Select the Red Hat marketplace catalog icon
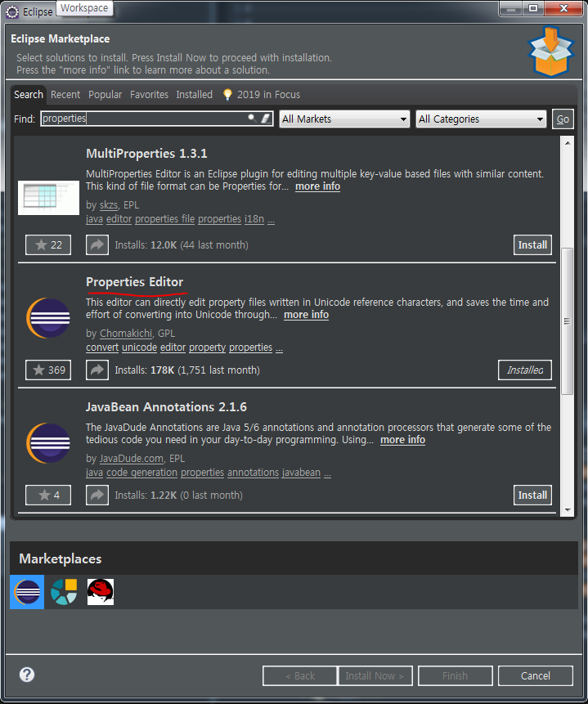 [x=100, y=592]
